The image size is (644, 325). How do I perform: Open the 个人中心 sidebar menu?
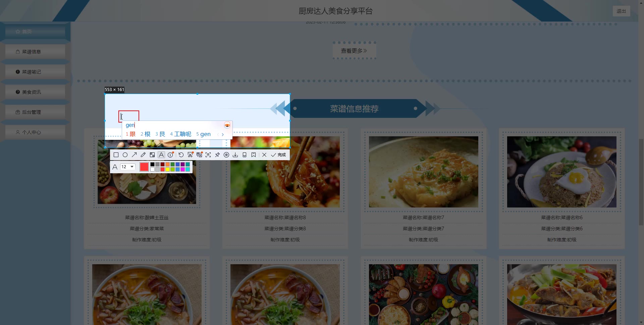coord(35,132)
